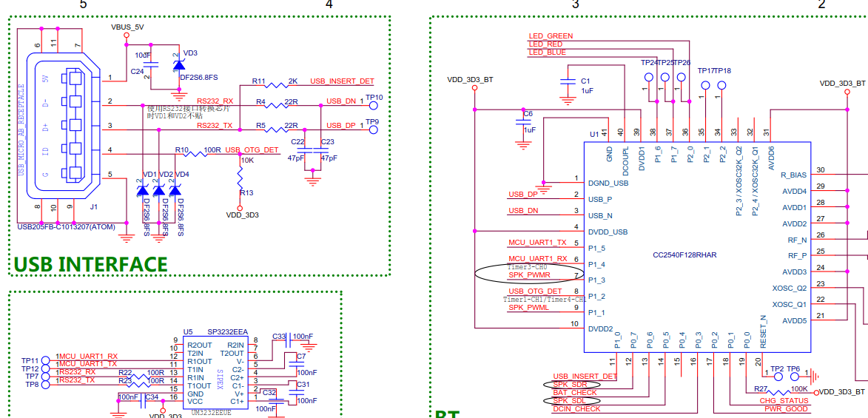
Task: Click the USB205FB-C1013207(ATOM) part number
Action: (x=67, y=226)
